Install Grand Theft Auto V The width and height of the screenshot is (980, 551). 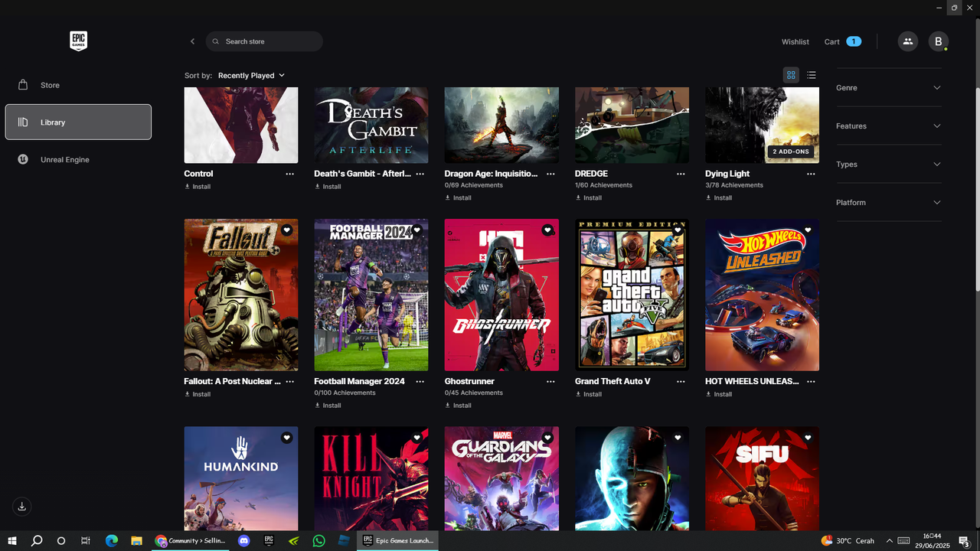point(589,394)
